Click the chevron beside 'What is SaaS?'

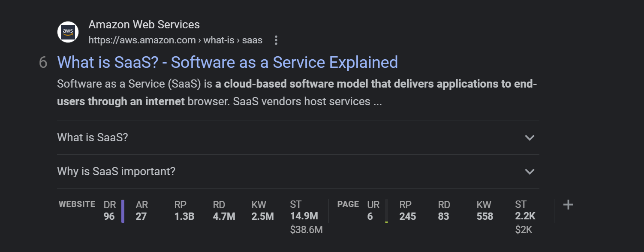pos(530,138)
